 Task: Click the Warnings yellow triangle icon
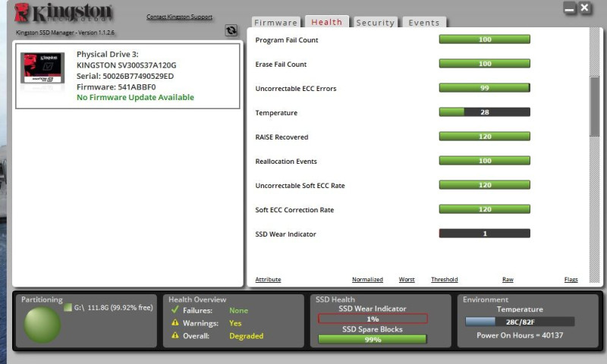pyautogui.click(x=175, y=322)
